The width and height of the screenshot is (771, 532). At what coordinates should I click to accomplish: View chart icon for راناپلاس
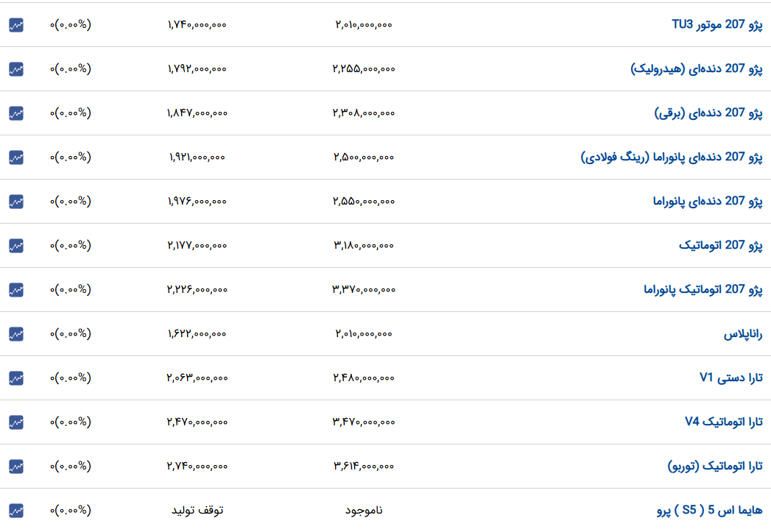pyautogui.click(x=16, y=334)
